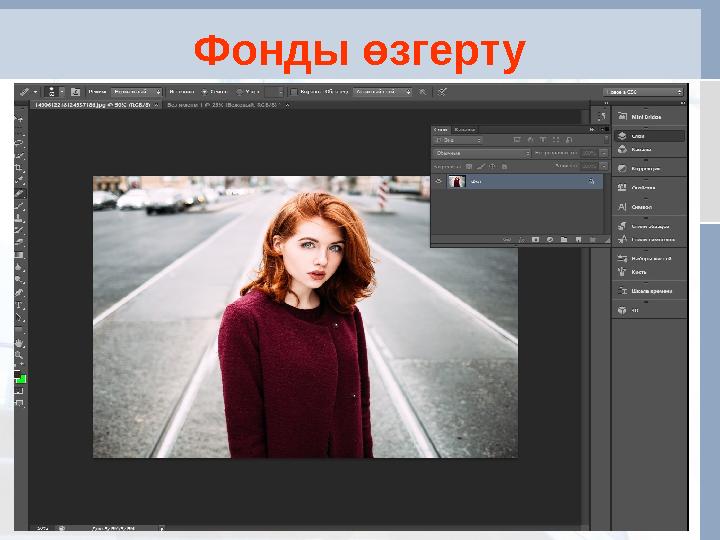
Task: Select the Clone Stamp tool
Action: click(x=19, y=218)
